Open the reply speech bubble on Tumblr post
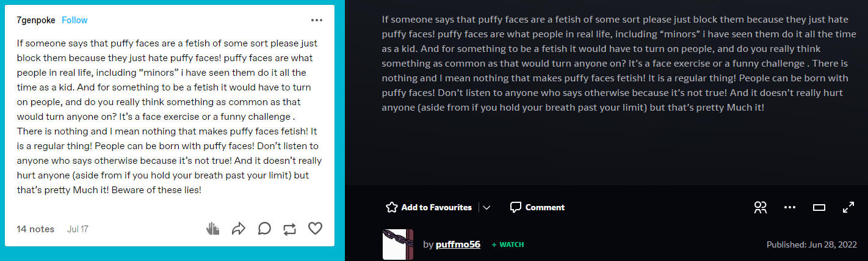Image resolution: width=868 pixels, height=261 pixels. point(264,229)
